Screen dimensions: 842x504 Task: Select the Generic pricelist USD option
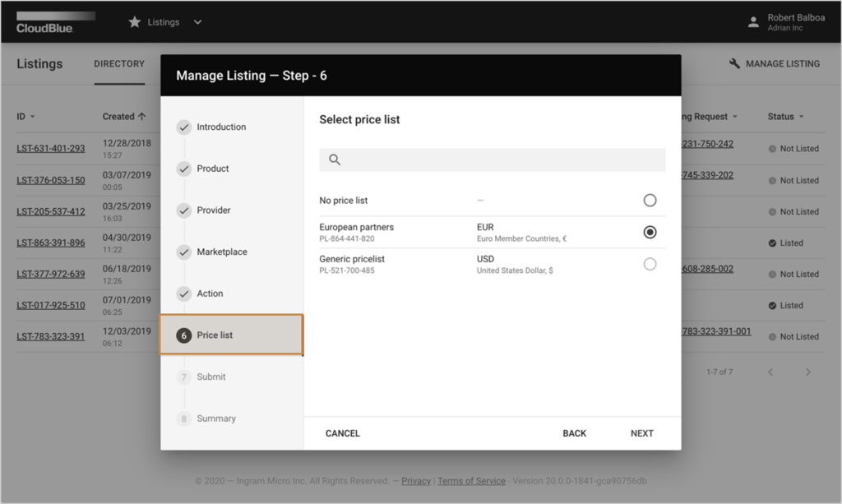pyautogui.click(x=650, y=263)
